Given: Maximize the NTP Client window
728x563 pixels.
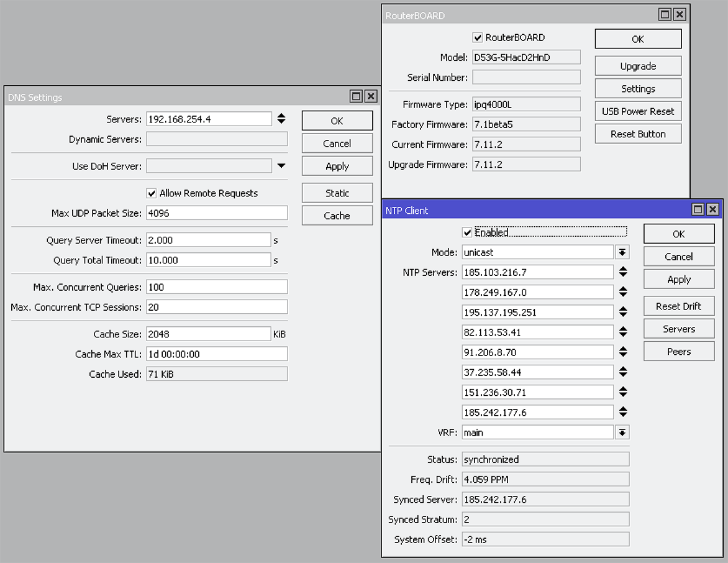Looking at the screenshot, I should [x=698, y=210].
